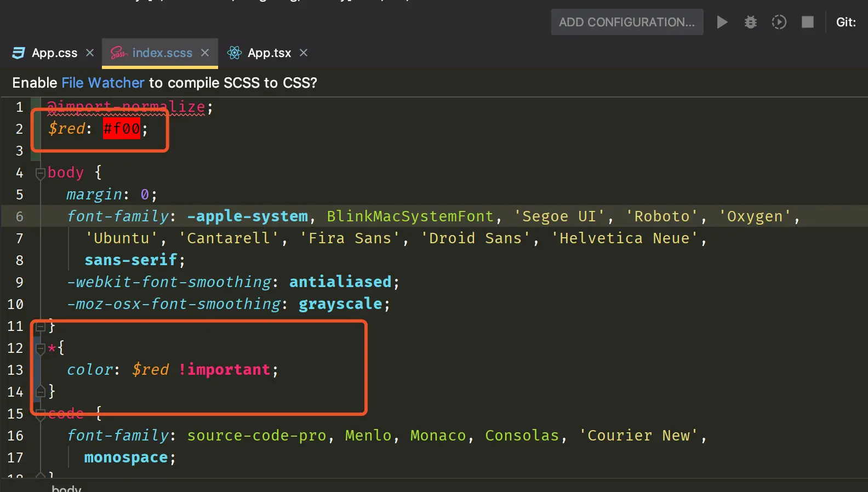Screen dimensions: 868x492
Task: Click the green Run arrow icon
Action: point(722,22)
